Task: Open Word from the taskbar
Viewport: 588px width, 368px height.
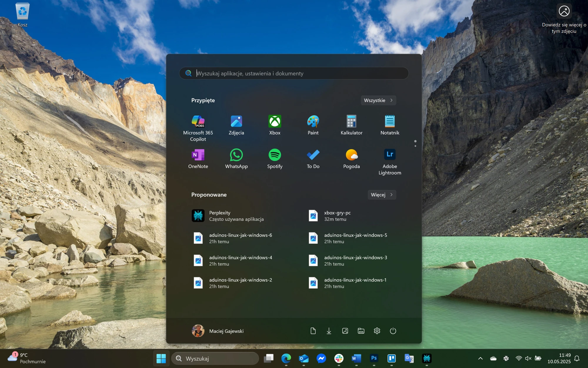Action: point(356,358)
